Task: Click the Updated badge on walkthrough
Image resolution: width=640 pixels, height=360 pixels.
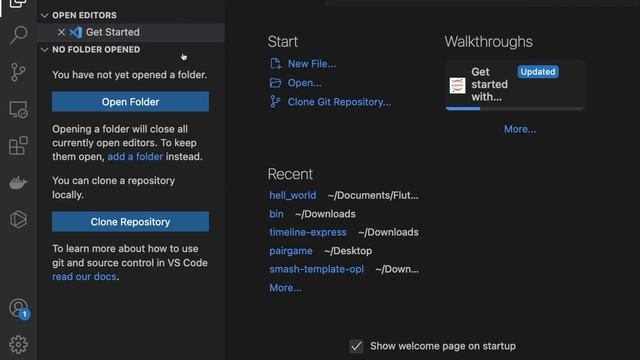Action: tap(538, 72)
